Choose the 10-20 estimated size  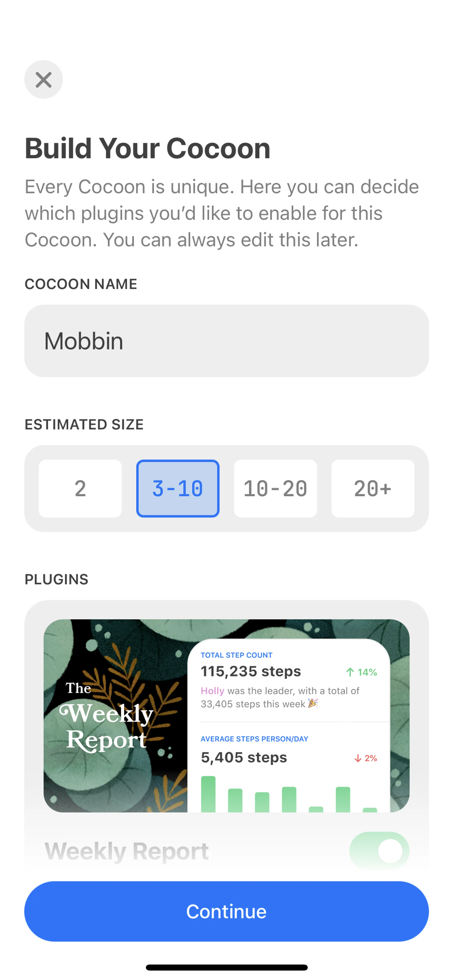275,488
